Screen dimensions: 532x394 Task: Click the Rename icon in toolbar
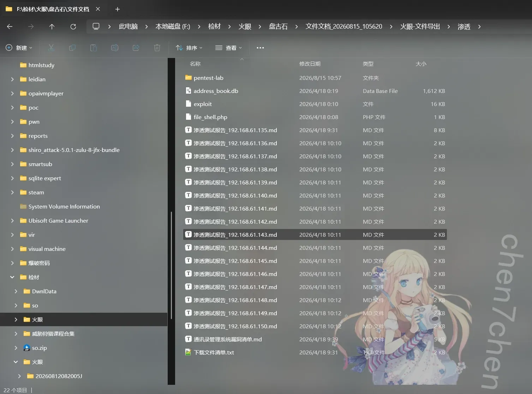(x=115, y=48)
